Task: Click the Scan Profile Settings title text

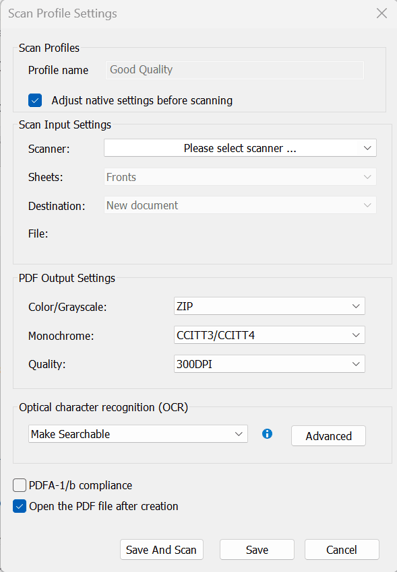Action: pyautogui.click(x=62, y=13)
